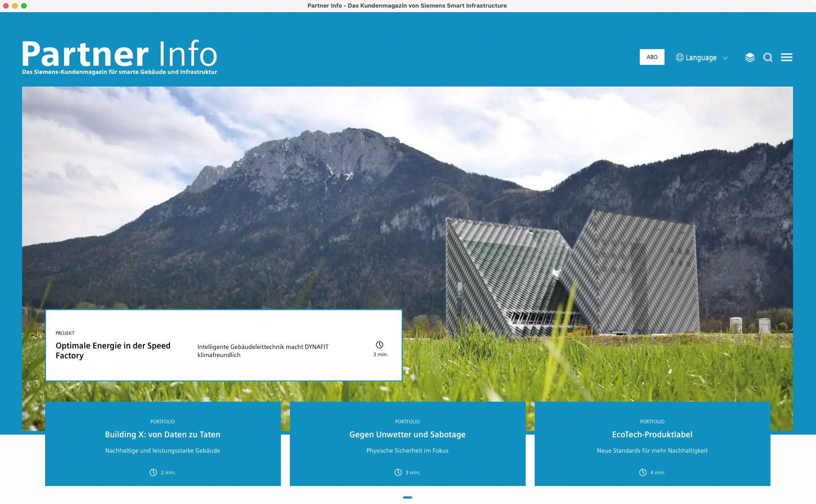Open the stacked layers icon in header
The image size is (816, 504).
click(750, 57)
